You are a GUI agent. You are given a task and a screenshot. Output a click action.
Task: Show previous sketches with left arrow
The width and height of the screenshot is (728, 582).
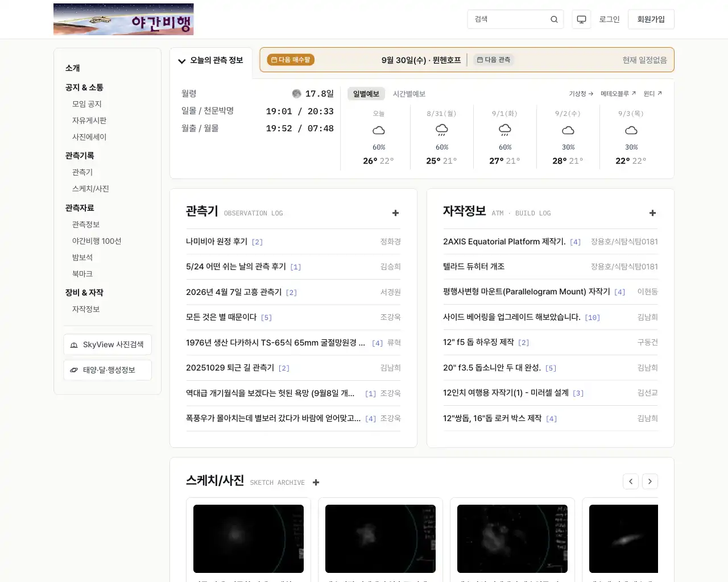click(631, 481)
